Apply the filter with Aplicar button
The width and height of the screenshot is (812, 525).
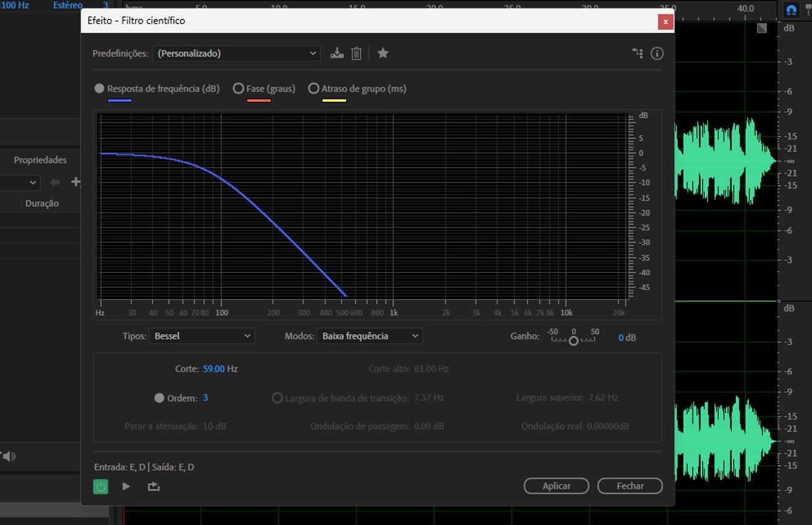pyautogui.click(x=557, y=486)
